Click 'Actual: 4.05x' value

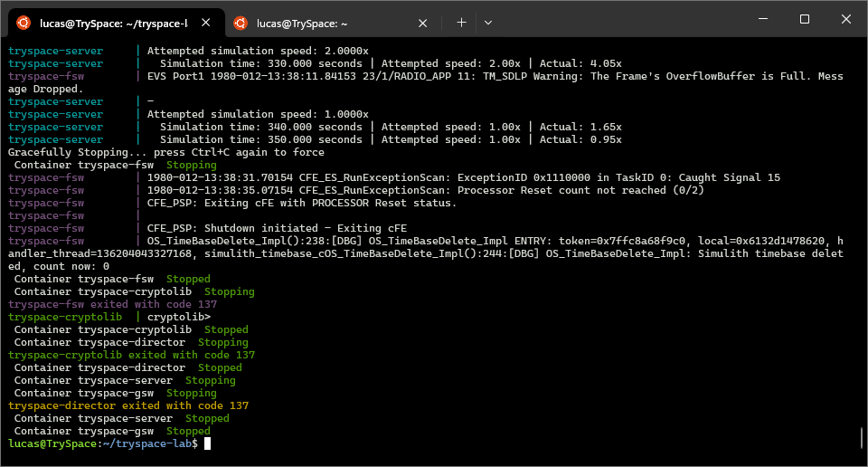click(x=580, y=63)
